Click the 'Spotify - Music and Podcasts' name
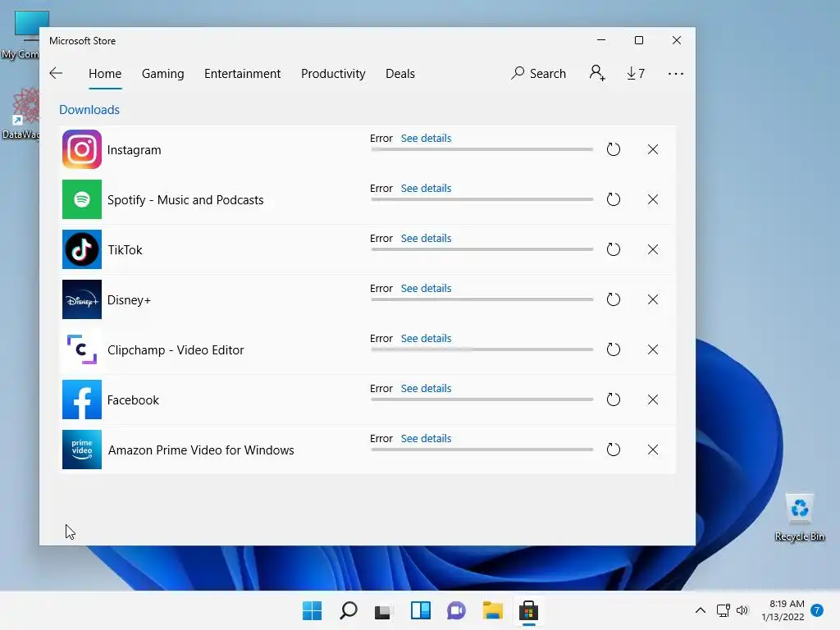840x630 pixels. pos(185,200)
